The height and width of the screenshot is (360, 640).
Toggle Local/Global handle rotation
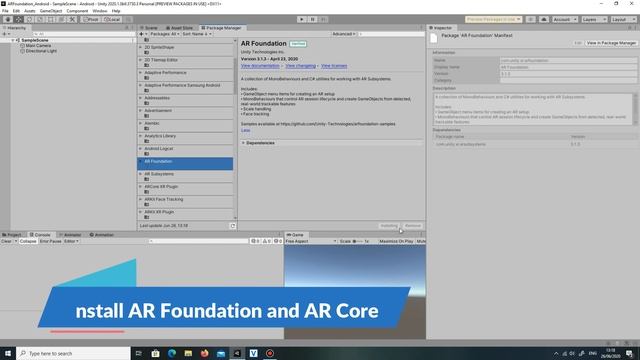click(112, 19)
